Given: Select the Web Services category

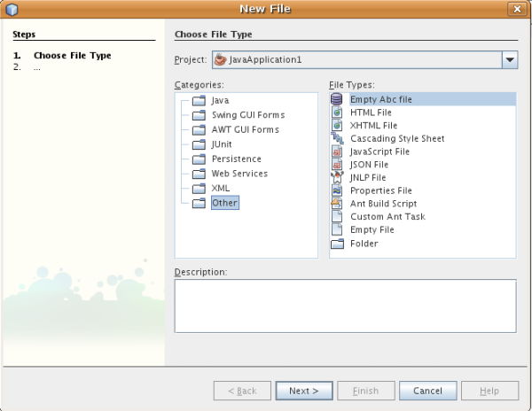Looking at the screenshot, I should click(239, 174).
